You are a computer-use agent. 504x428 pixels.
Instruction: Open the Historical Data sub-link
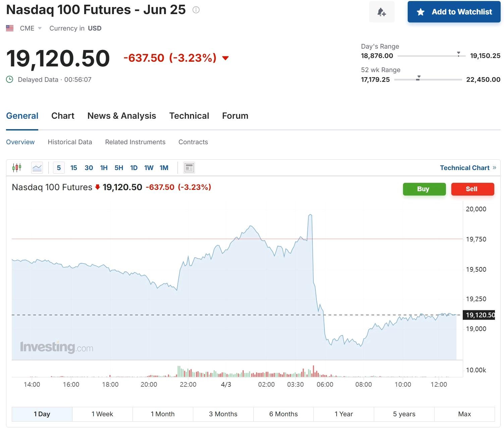70,142
